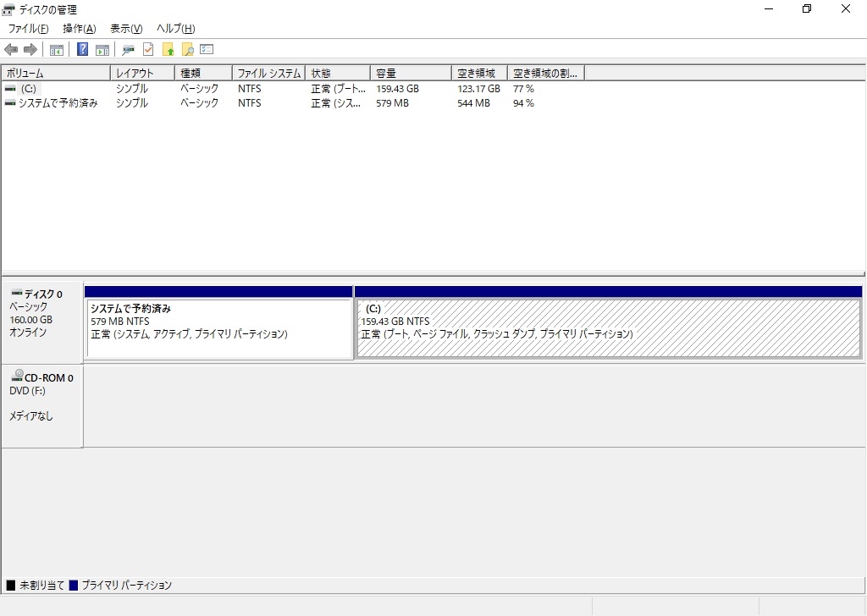Click the CD-ROM 0 disc icon

(x=17, y=376)
